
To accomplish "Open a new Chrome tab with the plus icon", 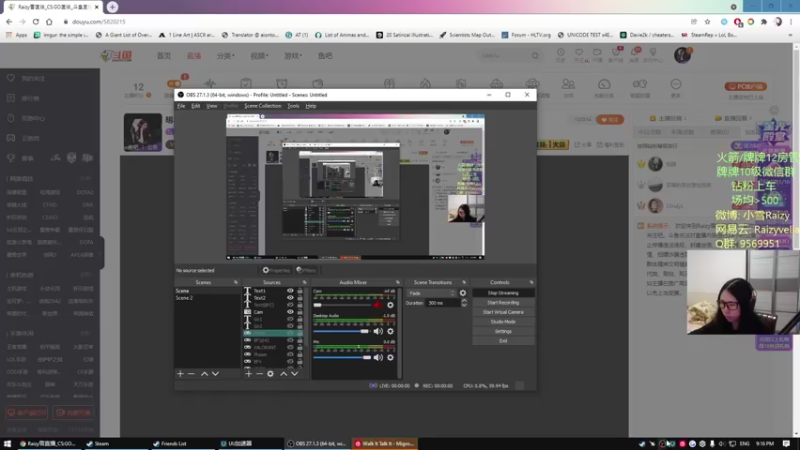I will [x=112, y=7].
